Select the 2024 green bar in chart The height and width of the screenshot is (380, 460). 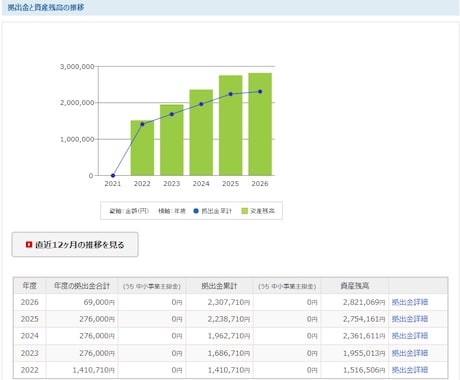click(201, 132)
